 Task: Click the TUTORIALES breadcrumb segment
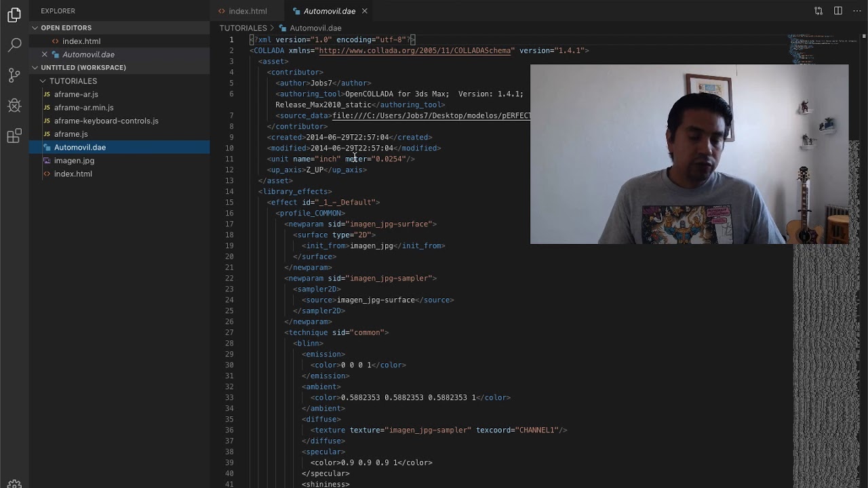[x=243, y=28]
